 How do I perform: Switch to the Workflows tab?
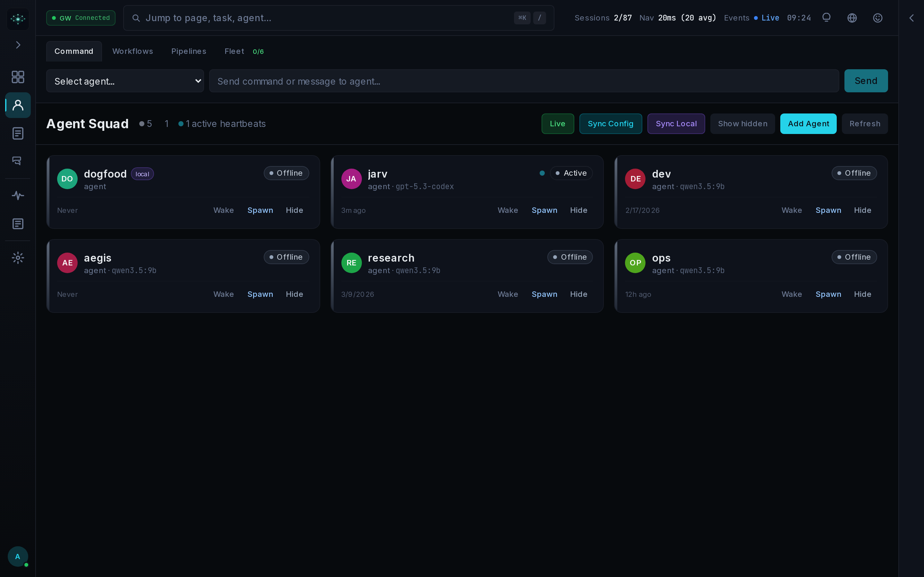(133, 52)
